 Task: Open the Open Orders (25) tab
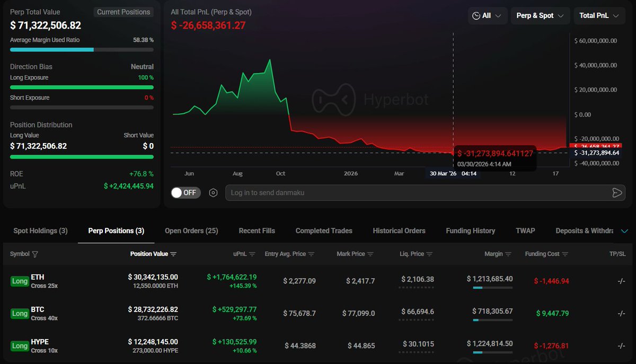(x=191, y=231)
